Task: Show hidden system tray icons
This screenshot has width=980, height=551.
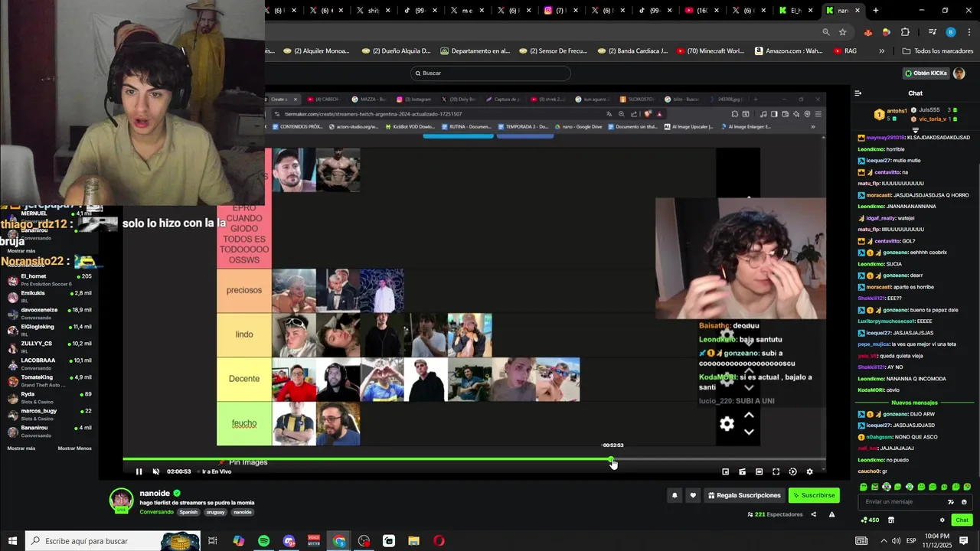Action: pos(884,541)
